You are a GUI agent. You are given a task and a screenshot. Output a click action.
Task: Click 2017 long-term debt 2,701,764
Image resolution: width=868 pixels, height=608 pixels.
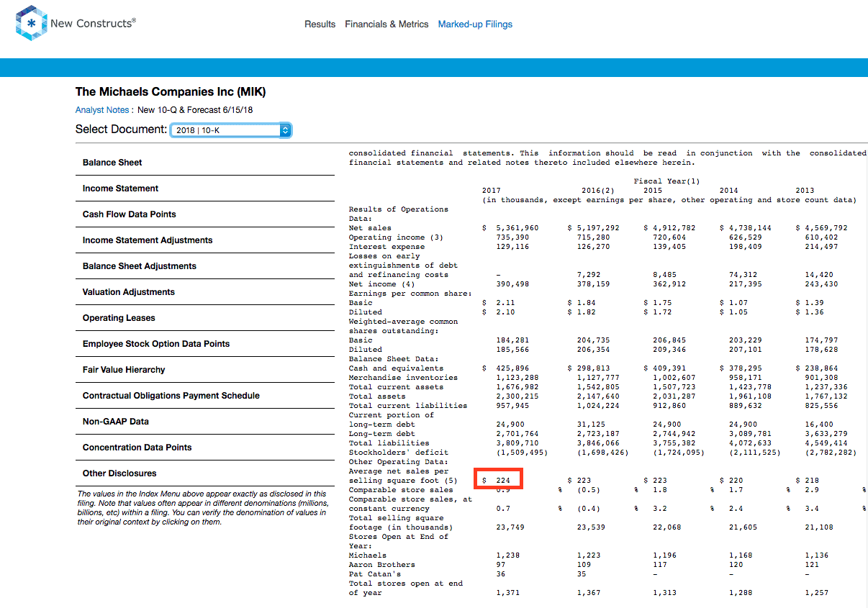(x=517, y=434)
